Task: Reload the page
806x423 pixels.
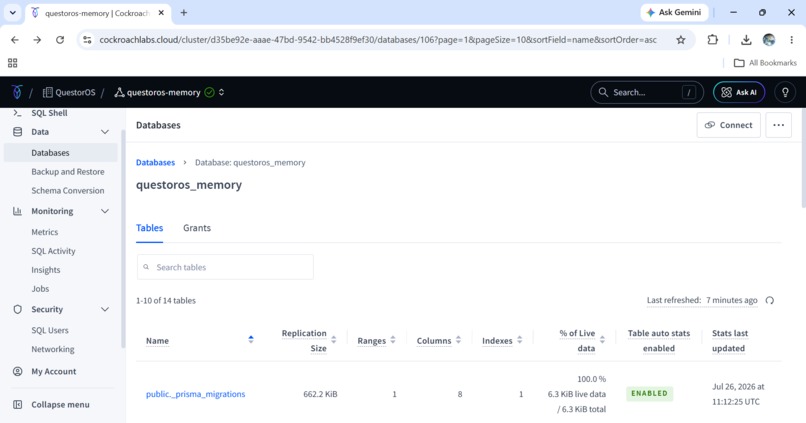Action: tap(60, 40)
